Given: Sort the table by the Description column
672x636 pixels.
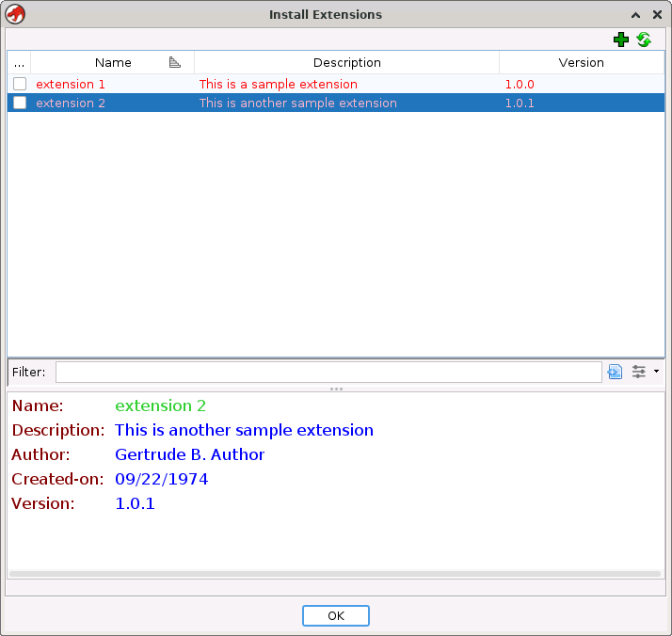Looking at the screenshot, I should click(x=346, y=63).
